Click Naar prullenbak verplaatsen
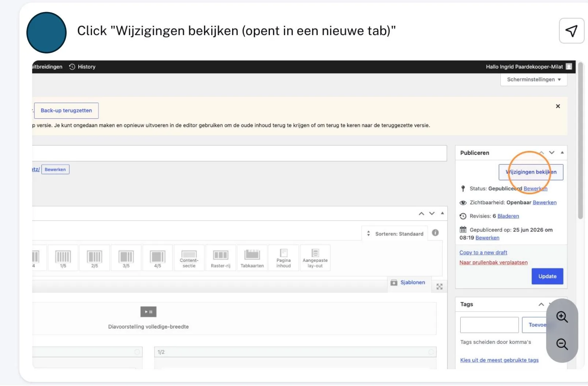This screenshot has width=588, height=386. [x=494, y=262]
